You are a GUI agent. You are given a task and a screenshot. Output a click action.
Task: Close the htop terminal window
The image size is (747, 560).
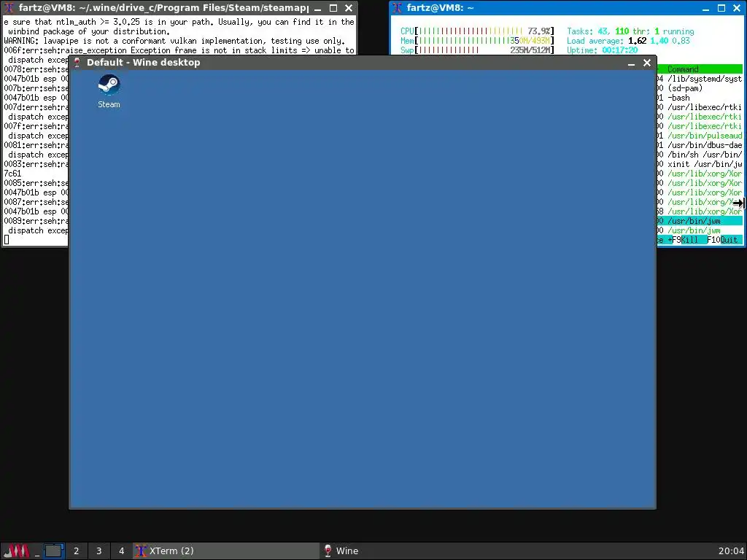(737, 8)
